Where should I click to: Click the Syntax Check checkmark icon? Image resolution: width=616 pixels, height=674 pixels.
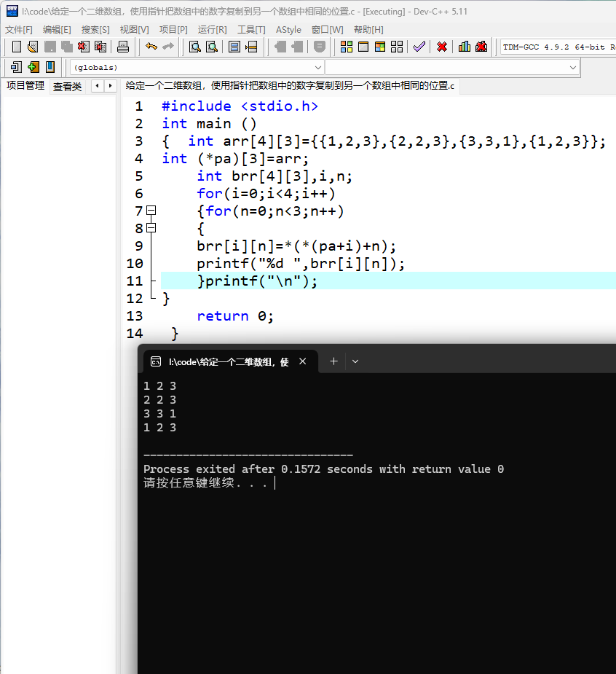[419, 47]
